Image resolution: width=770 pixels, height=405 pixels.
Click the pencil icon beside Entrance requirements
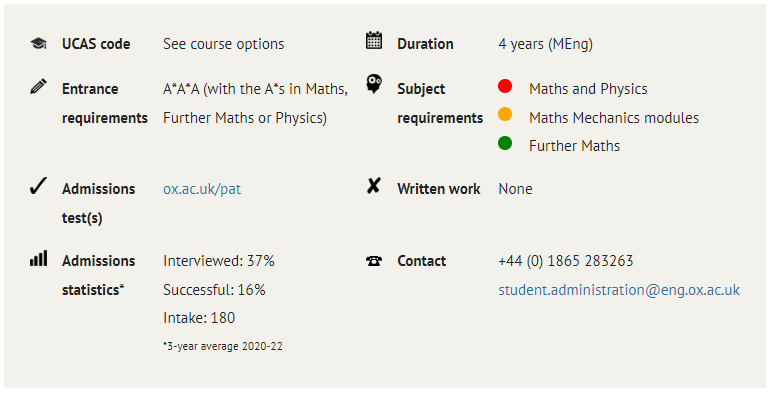coord(38,86)
